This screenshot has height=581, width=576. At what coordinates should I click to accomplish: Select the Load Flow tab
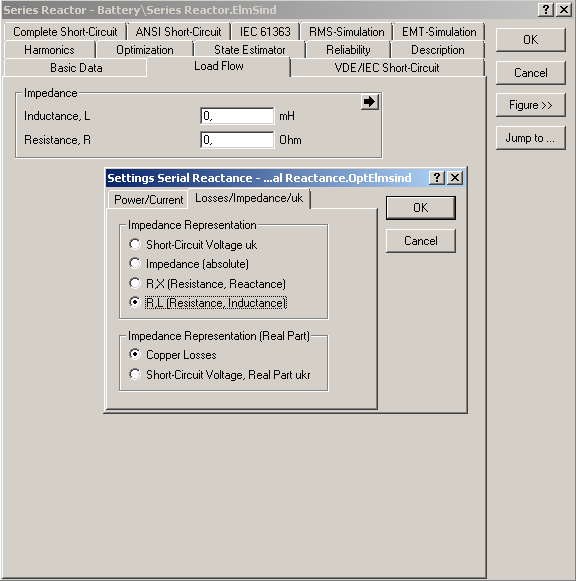pyautogui.click(x=219, y=67)
